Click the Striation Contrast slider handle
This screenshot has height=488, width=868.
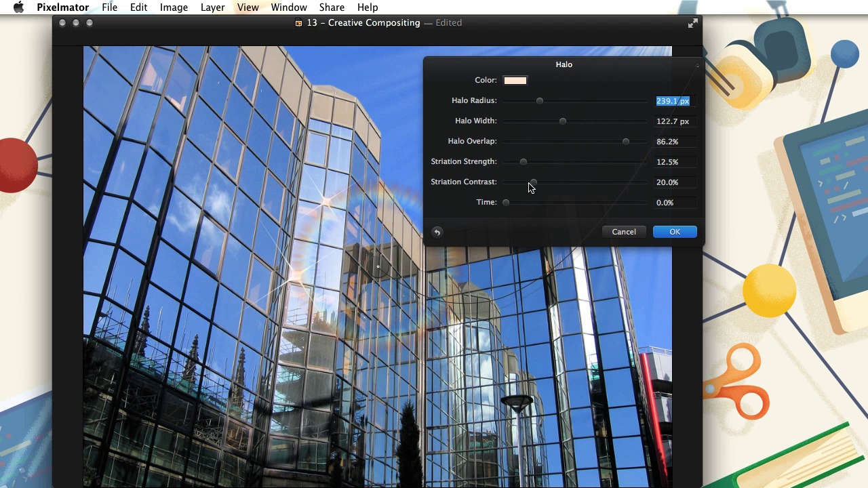[x=534, y=182]
